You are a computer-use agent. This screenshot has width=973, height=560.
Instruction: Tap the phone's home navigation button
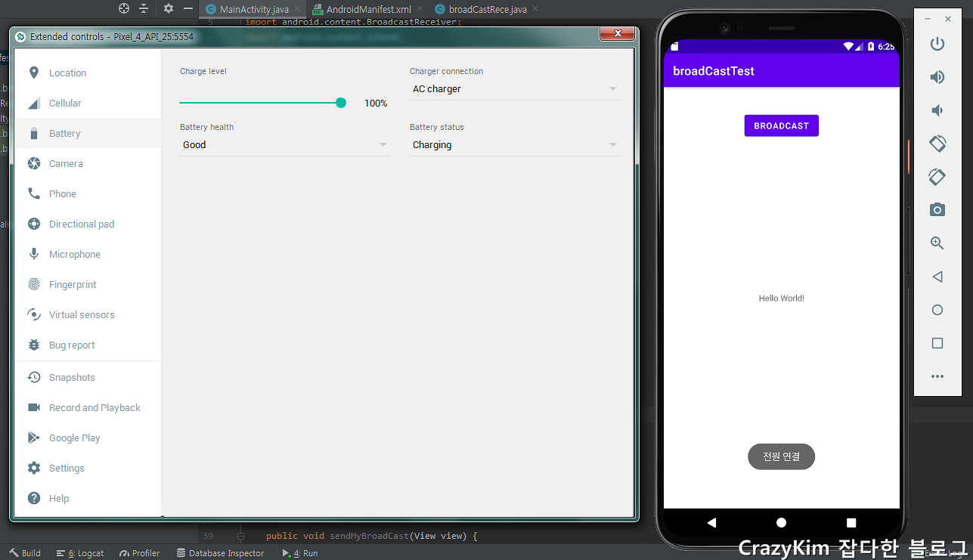click(x=781, y=522)
